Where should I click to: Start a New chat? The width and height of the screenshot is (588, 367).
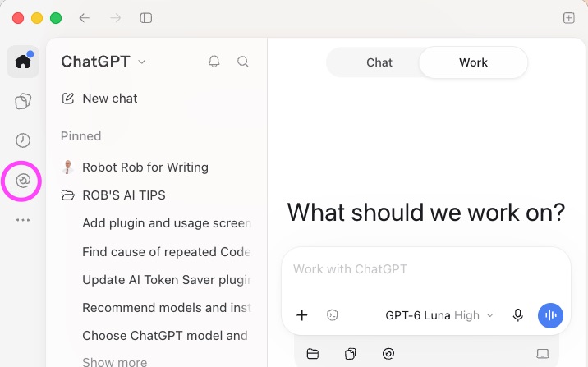pos(99,99)
